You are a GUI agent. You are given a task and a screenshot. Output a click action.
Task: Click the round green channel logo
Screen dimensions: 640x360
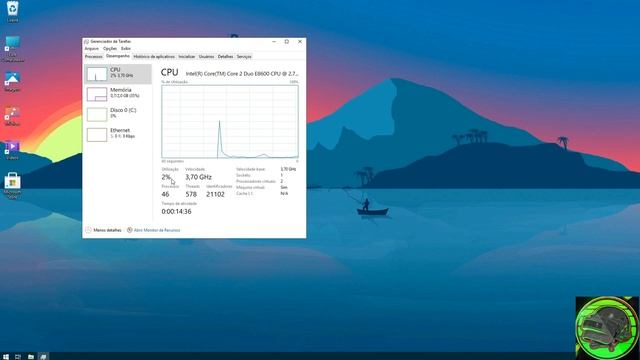point(607,328)
